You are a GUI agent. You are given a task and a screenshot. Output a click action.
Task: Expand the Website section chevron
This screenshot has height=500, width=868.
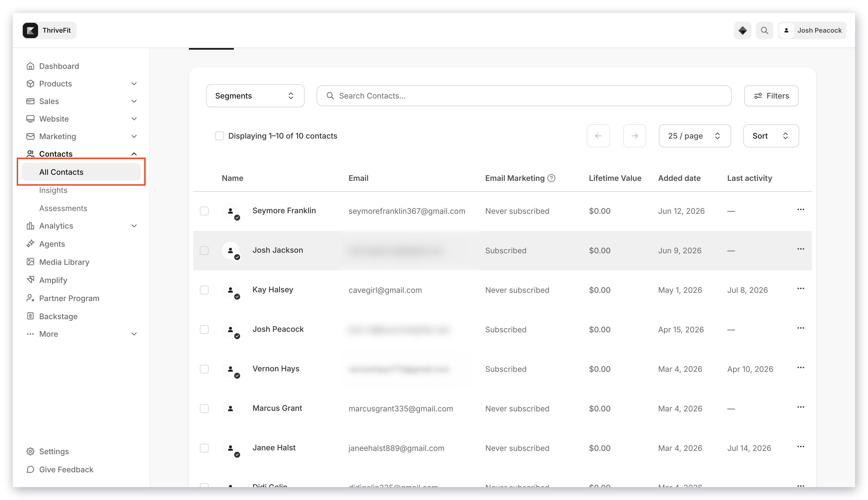pos(134,119)
